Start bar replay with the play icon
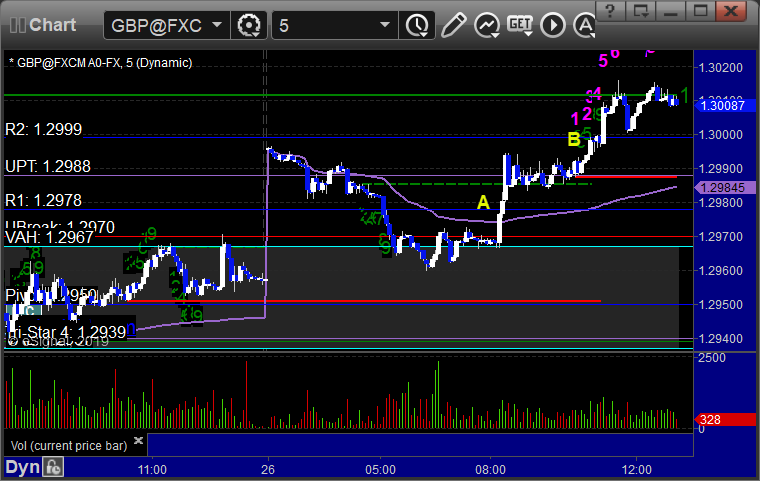Screen dimensions: 760x481 point(553,25)
